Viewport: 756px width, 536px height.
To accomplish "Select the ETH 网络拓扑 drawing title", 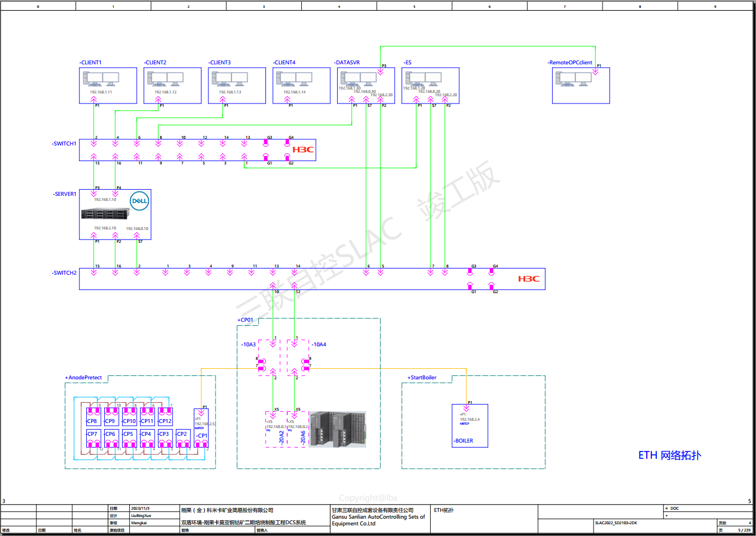I will 670,455.
